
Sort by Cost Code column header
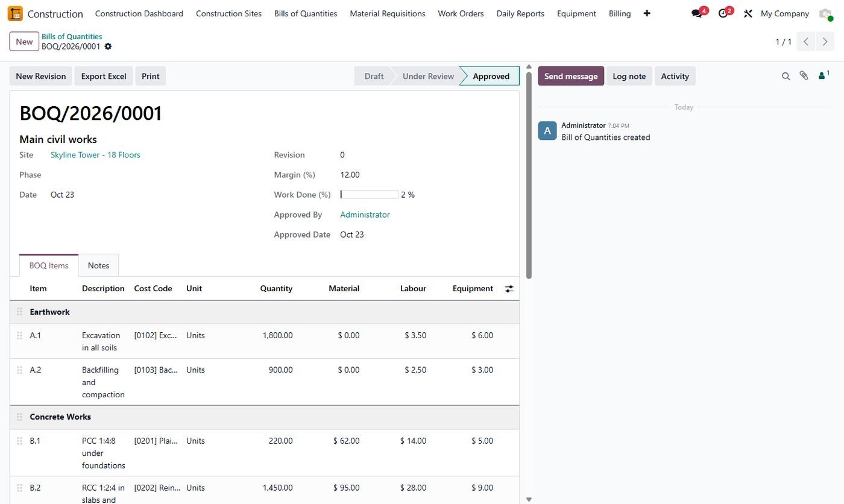[153, 289]
